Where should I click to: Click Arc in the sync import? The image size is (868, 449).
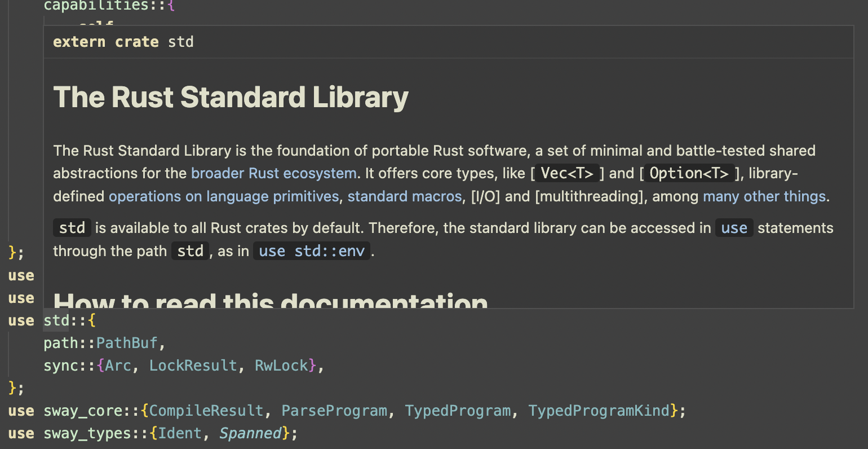(x=118, y=366)
